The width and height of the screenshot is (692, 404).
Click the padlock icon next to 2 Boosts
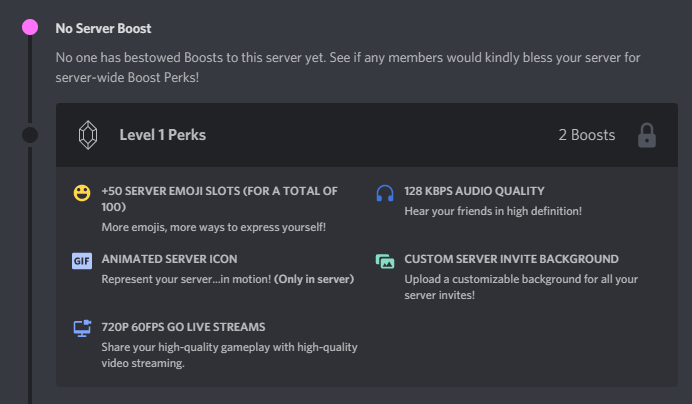click(647, 135)
